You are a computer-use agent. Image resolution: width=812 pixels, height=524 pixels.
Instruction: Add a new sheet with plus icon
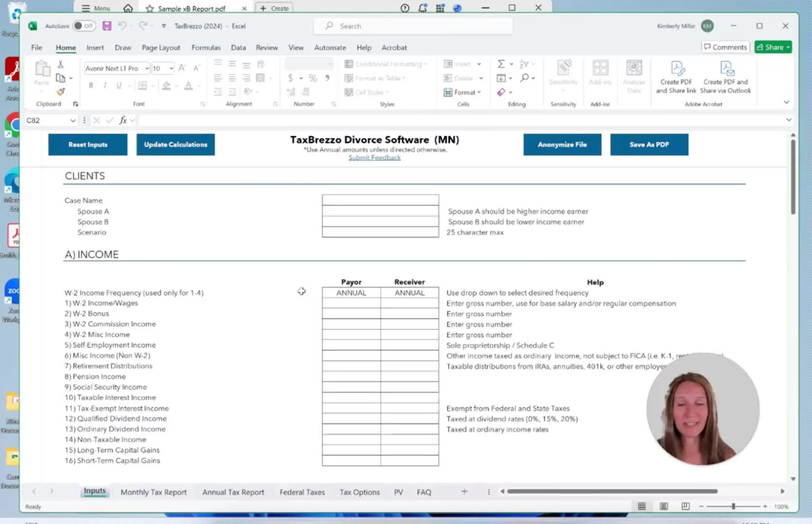point(464,491)
